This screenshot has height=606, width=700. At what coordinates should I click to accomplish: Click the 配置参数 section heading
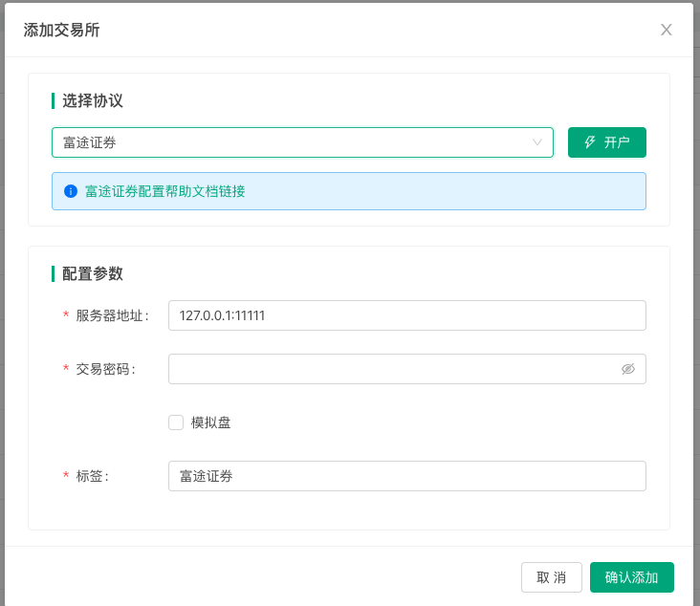(93, 273)
